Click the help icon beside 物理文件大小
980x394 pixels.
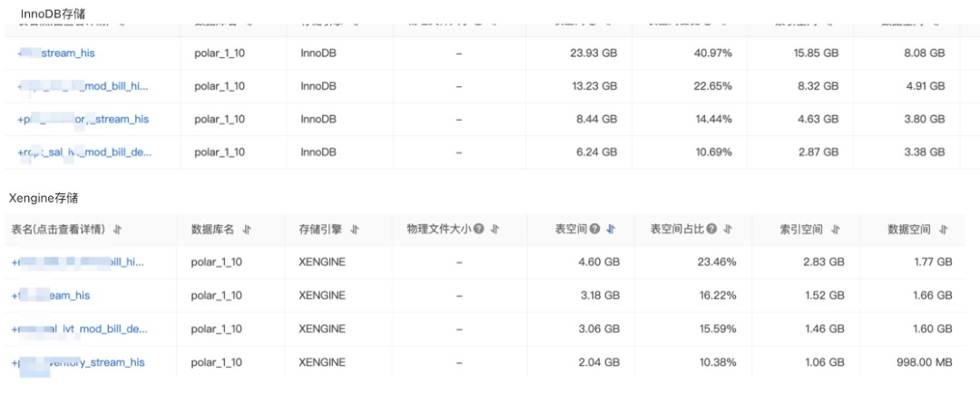point(478,229)
